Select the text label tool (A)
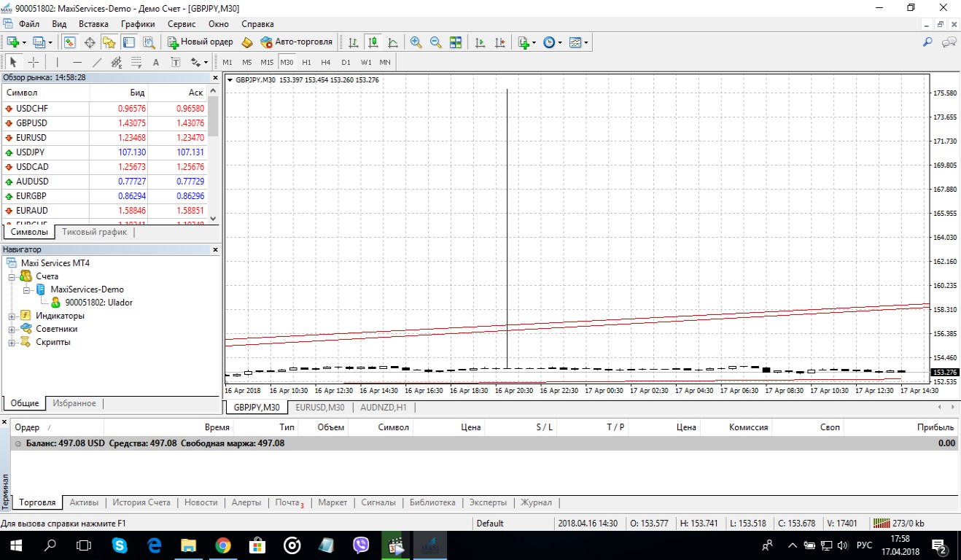The image size is (961, 560). pyautogui.click(x=155, y=62)
